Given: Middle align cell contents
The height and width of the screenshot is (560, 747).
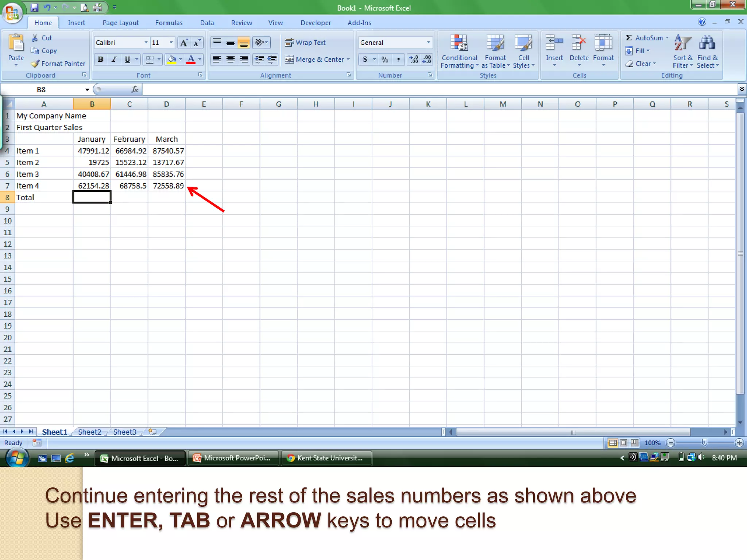Looking at the screenshot, I should [x=230, y=43].
